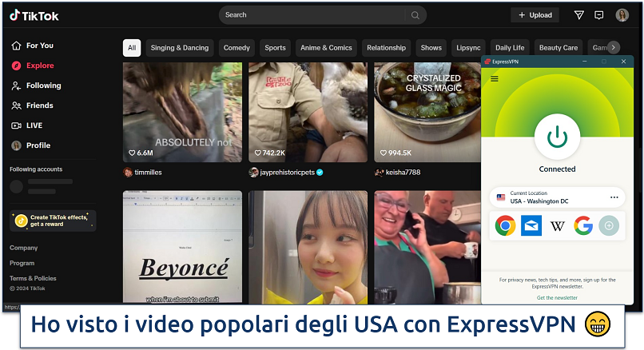The image size is (644, 350).
Task: Click the Connected status text
Action: tap(557, 169)
